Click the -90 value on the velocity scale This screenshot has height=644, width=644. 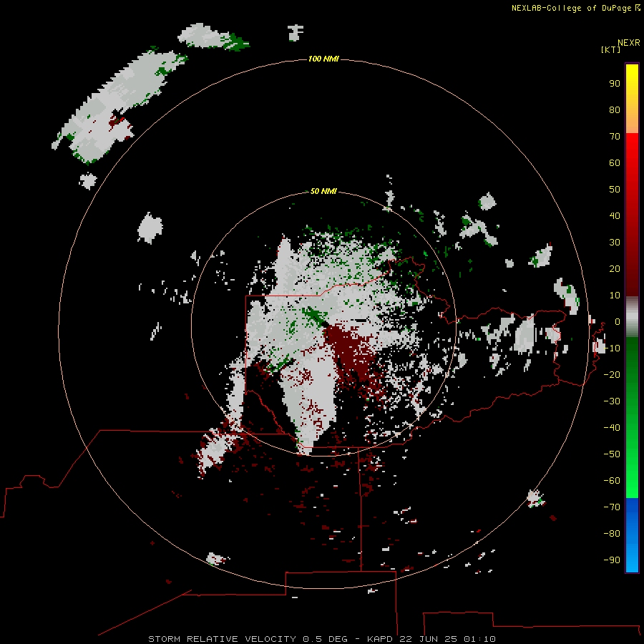[612, 560]
